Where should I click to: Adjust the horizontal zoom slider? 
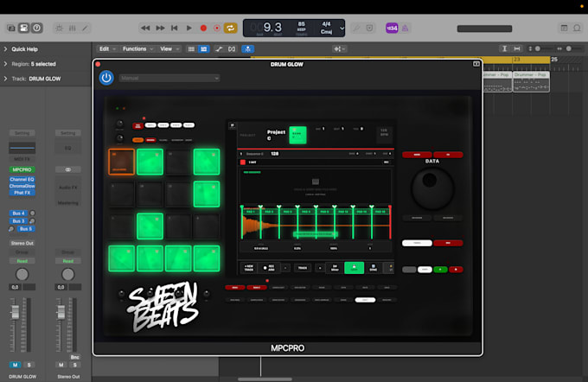coord(570,49)
